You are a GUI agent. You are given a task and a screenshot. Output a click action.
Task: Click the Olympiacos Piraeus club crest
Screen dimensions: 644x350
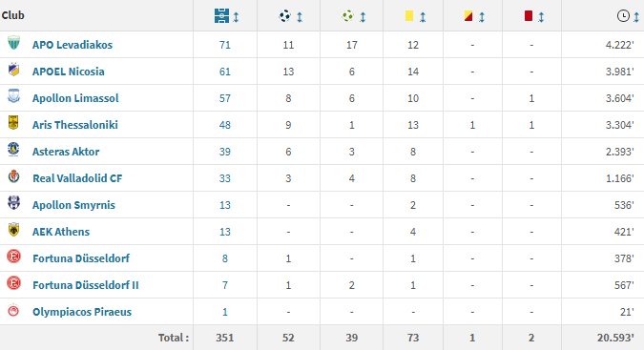point(13,310)
